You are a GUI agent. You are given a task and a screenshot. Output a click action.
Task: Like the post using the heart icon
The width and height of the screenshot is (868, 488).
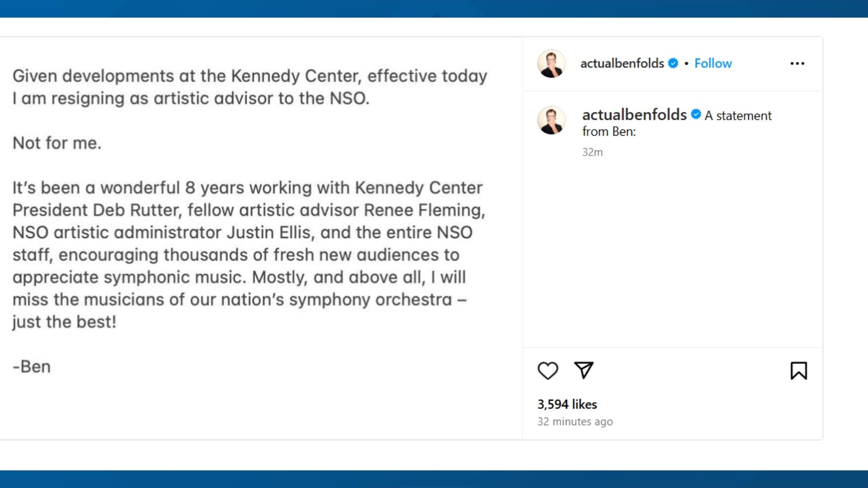[x=548, y=370]
